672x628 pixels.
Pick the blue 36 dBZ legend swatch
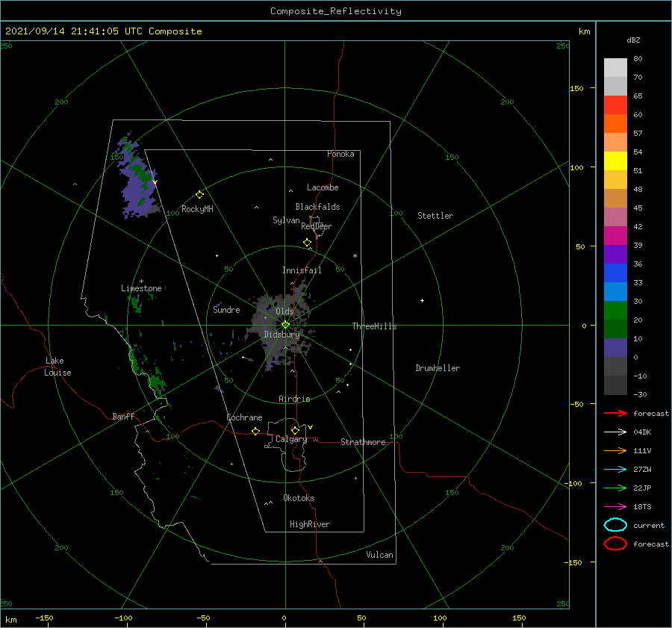tap(615, 273)
